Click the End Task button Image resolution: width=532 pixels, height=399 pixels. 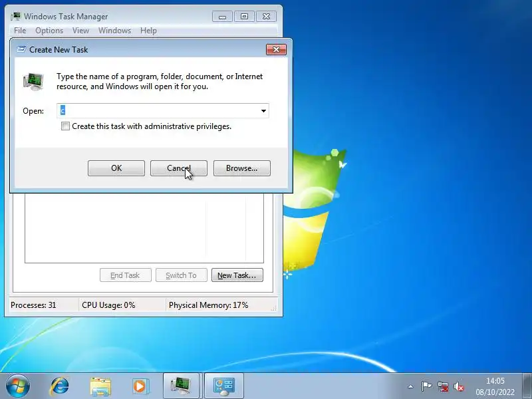point(125,275)
